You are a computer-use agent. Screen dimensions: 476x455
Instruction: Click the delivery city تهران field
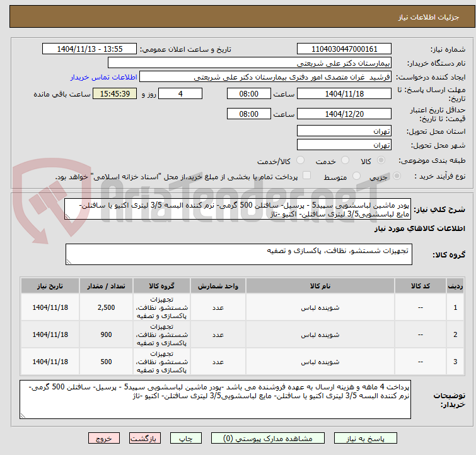(x=344, y=145)
